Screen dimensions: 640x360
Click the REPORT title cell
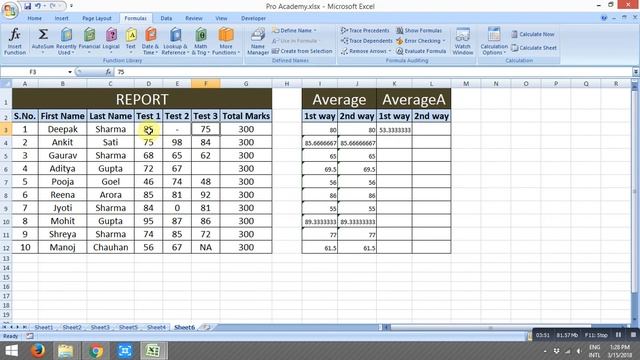click(142, 99)
